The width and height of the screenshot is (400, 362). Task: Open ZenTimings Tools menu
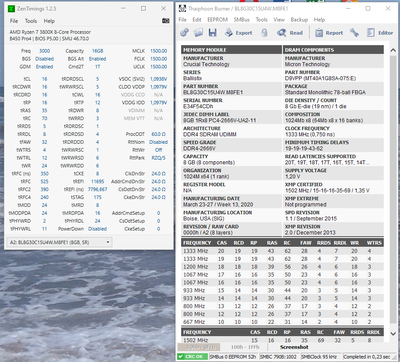point(31,21)
